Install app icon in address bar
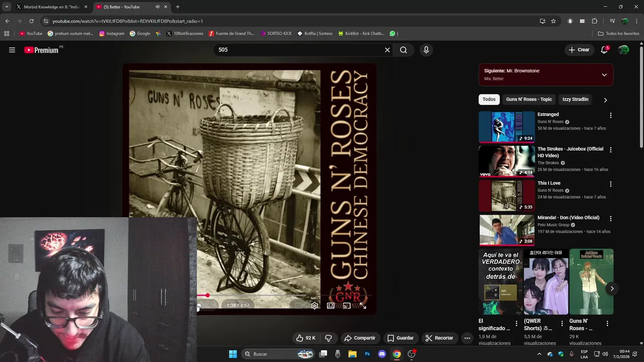 542,21
